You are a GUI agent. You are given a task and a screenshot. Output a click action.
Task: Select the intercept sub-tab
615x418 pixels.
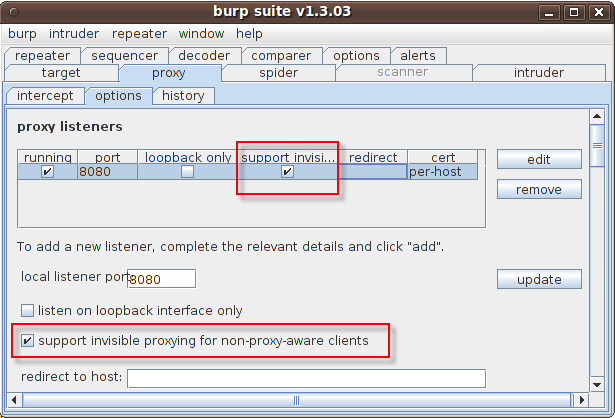(45, 96)
